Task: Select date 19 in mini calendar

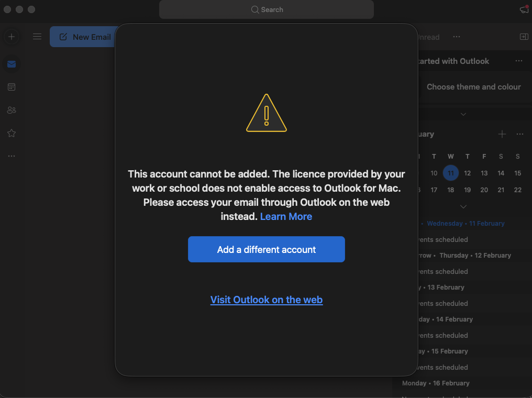Action: (x=468, y=190)
